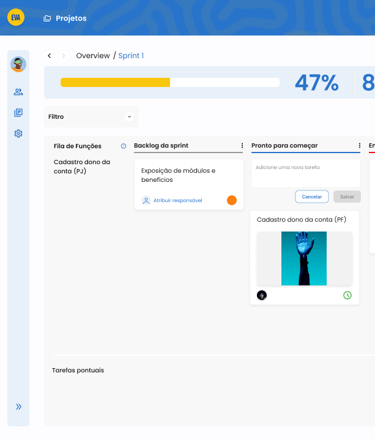Open the robot hand image thumbnail
The width and height of the screenshot is (375, 441).
tap(304, 258)
